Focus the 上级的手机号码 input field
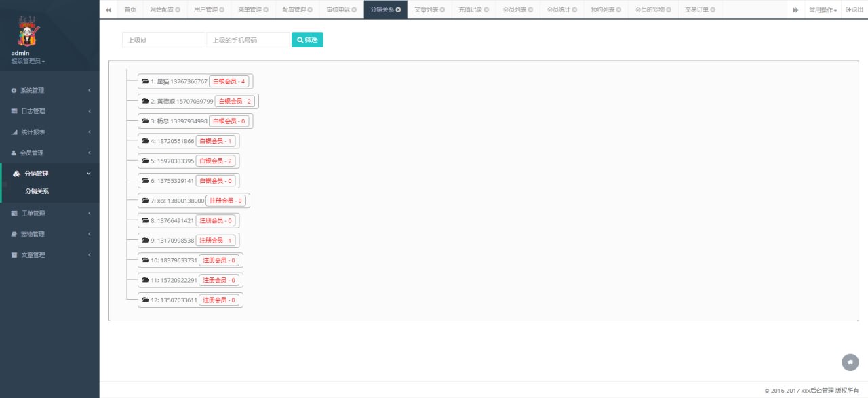The height and width of the screenshot is (398, 868). 248,40
